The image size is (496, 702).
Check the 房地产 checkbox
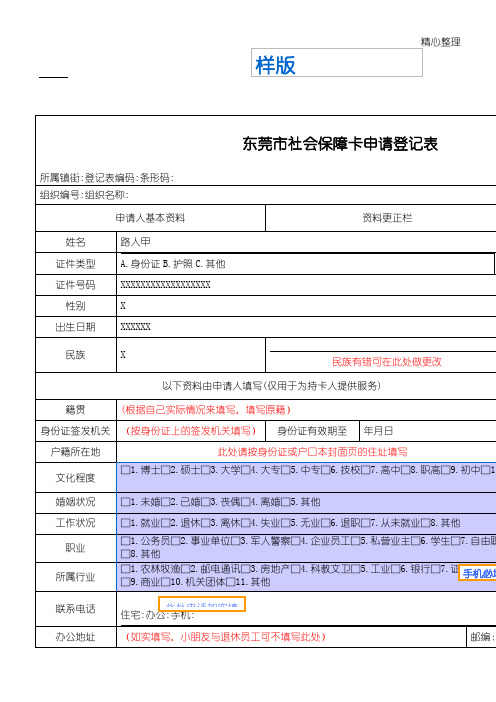(x=245, y=569)
